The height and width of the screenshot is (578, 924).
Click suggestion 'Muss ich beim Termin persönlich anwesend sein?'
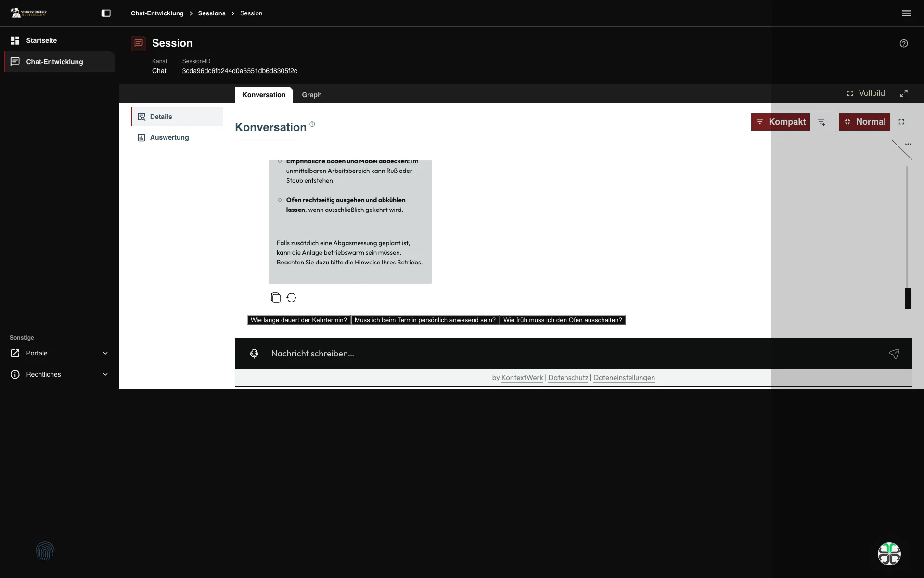[x=425, y=320]
